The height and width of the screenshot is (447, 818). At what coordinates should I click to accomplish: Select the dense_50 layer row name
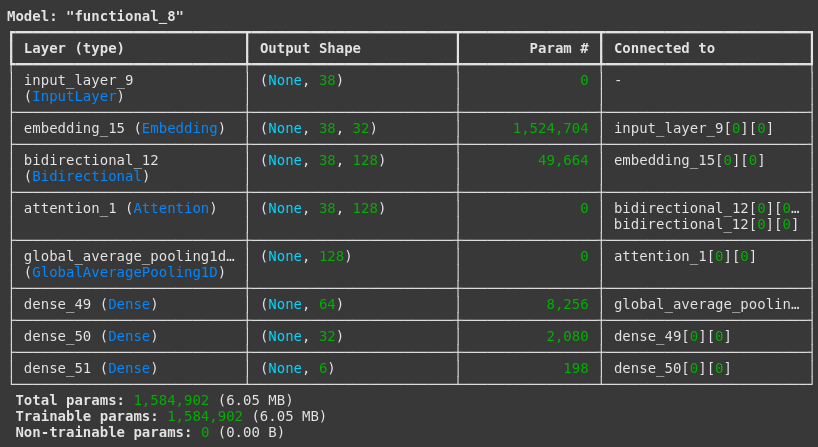[57, 336]
